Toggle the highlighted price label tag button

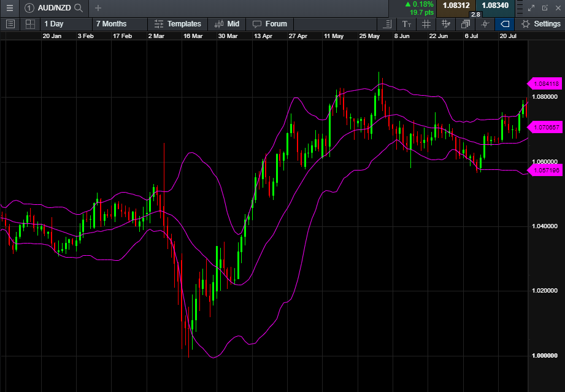[505, 24]
